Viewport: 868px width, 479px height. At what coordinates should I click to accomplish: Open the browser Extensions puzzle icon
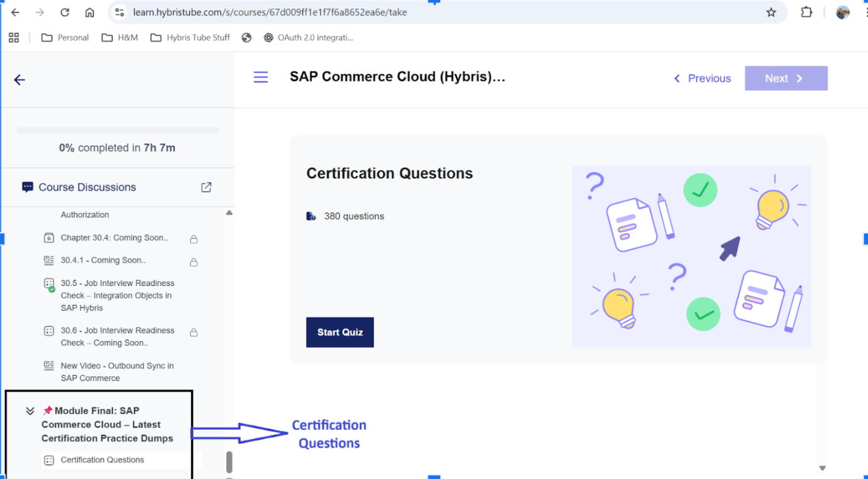tap(806, 12)
